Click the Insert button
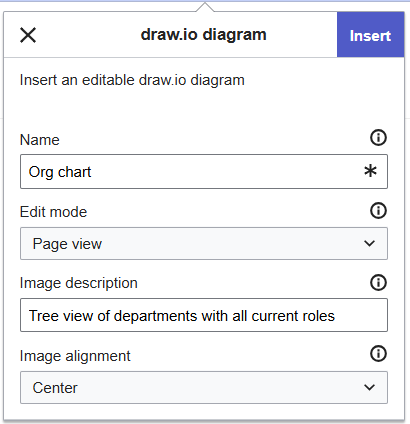Screen dimensions: 410x424 [370, 35]
